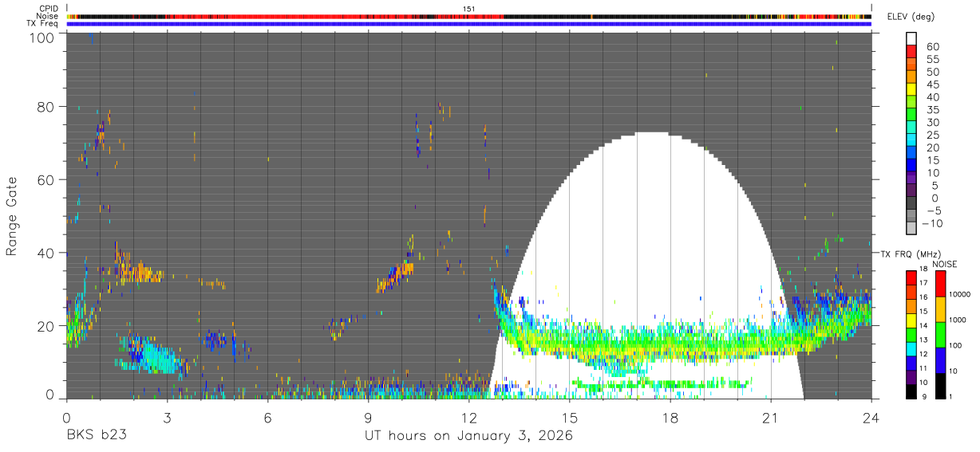Screen dimensions: 980x452
Task: Click the Range Gate tick label '40'
Action: [47, 253]
